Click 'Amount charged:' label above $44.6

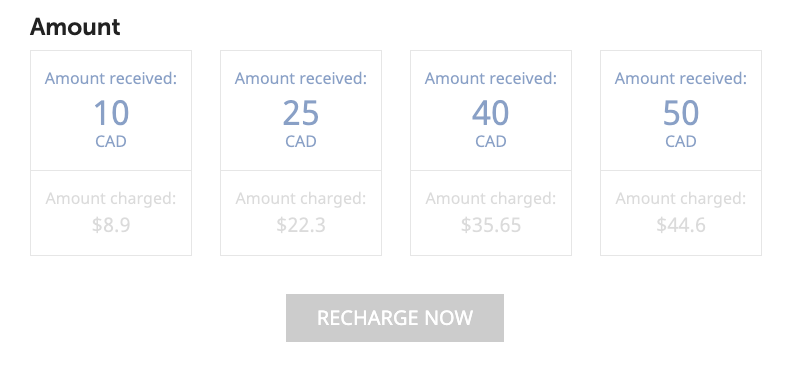(x=681, y=199)
